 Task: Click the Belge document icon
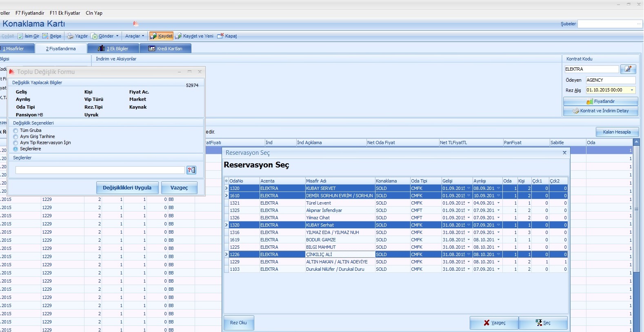pyautogui.click(x=45, y=36)
